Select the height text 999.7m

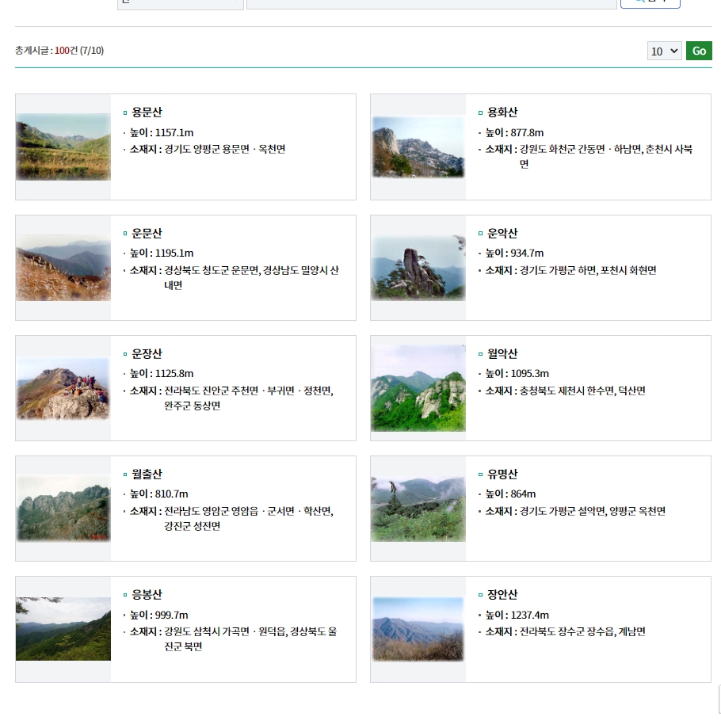tap(172, 616)
